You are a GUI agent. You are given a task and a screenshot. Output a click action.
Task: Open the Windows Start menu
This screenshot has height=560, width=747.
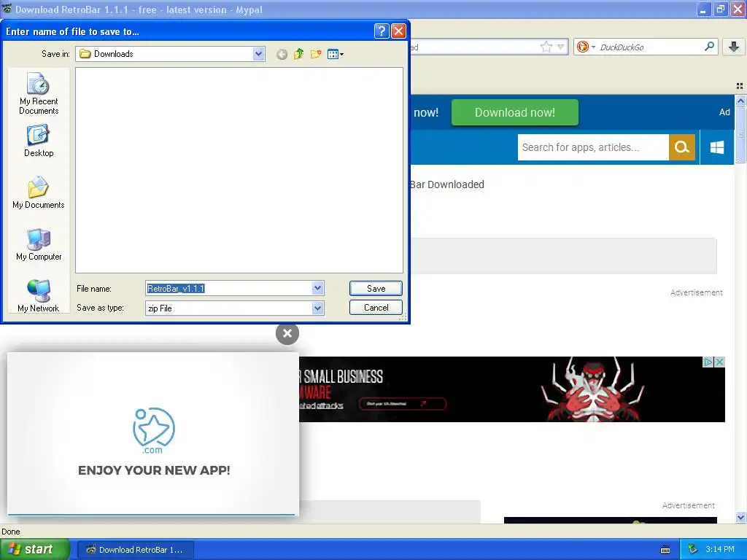(x=35, y=549)
